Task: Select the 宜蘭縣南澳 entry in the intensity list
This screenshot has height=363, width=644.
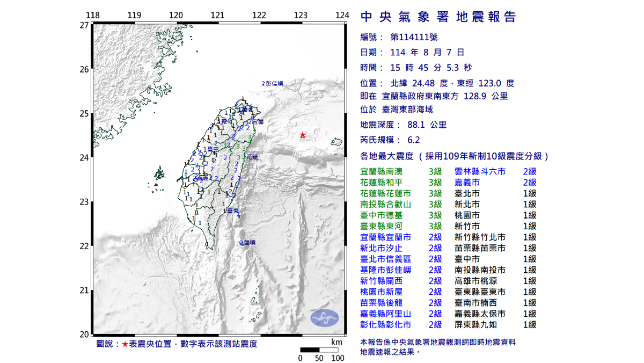Action: tap(381, 171)
